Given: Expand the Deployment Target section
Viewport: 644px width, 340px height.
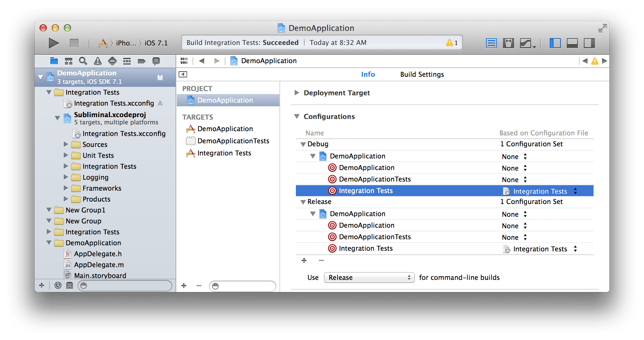Looking at the screenshot, I should tap(297, 93).
